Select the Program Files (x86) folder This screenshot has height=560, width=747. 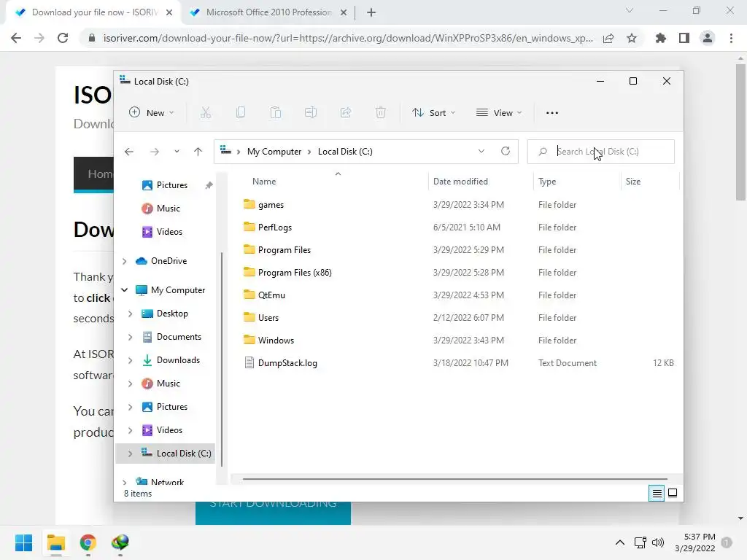pyautogui.click(x=295, y=273)
